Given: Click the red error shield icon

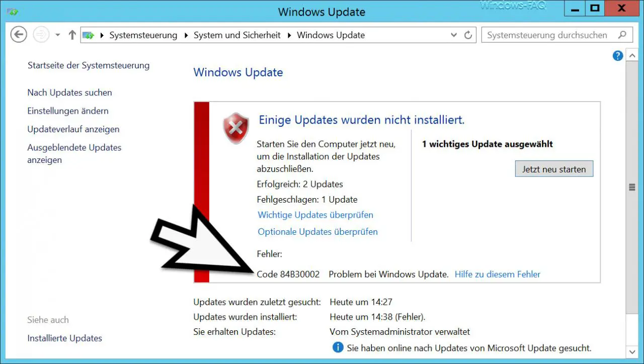Looking at the screenshot, I should (236, 128).
